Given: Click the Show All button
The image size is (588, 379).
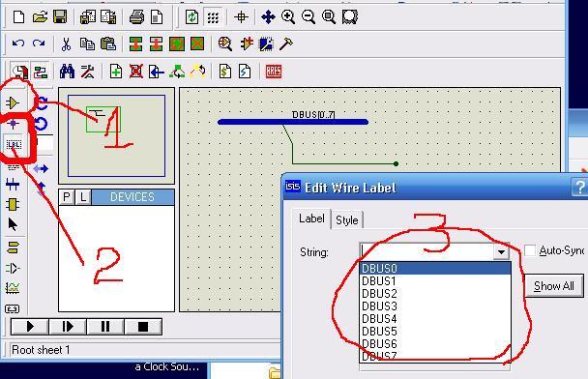Looking at the screenshot, I should [x=554, y=286].
